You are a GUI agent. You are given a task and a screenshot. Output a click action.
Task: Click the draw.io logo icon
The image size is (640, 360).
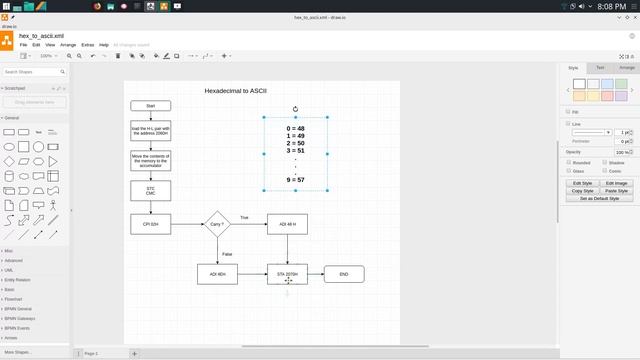click(x=7, y=40)
